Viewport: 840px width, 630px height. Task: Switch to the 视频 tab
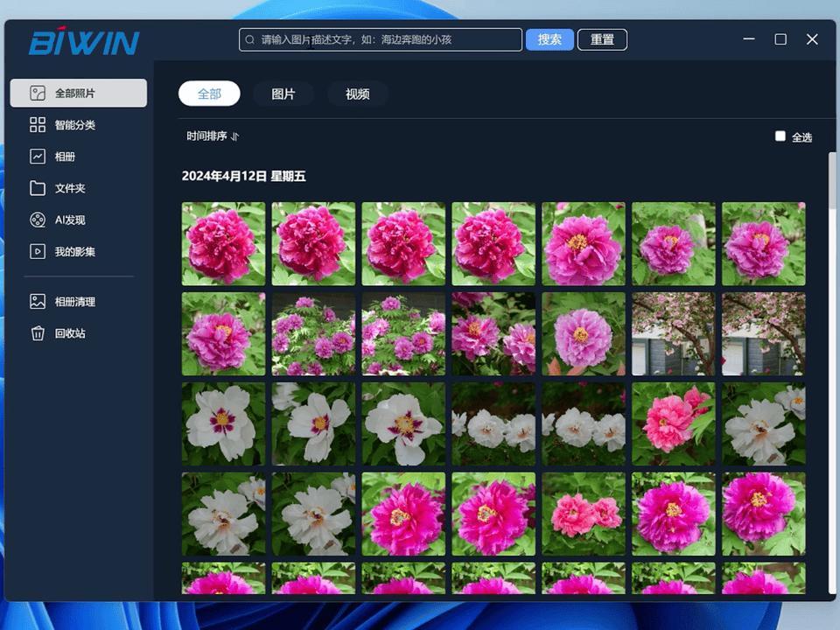pos(357,93)
